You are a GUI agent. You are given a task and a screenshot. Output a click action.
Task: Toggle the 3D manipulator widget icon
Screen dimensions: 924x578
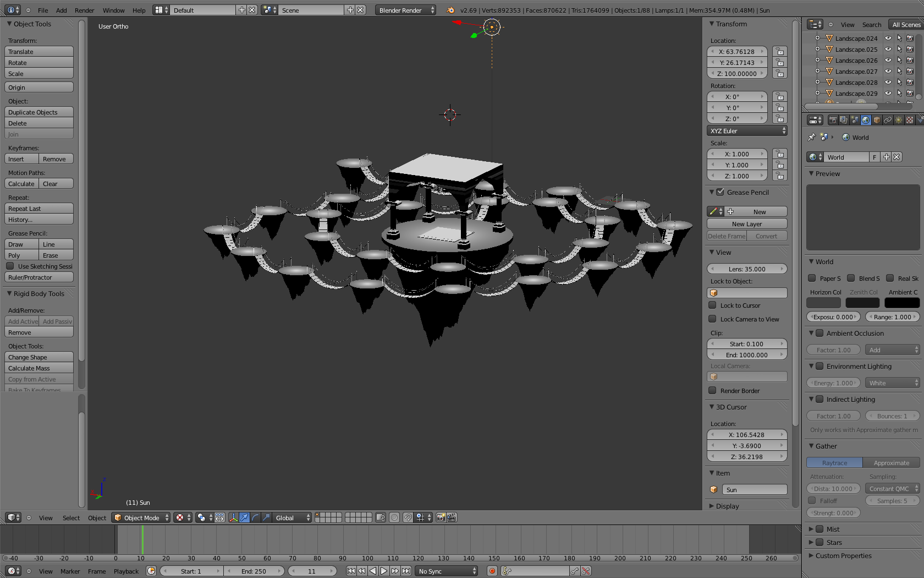pyautogui.click(x=234, y=517)
